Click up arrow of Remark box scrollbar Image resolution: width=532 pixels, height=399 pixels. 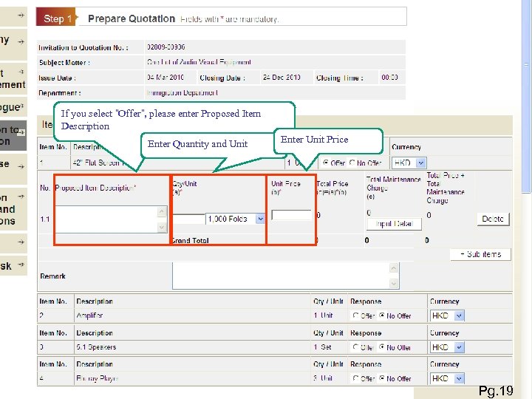click(x=394, y=268)
